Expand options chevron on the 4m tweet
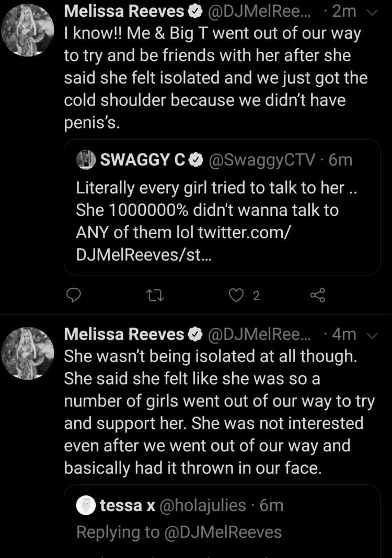 (x=372, y=335)
